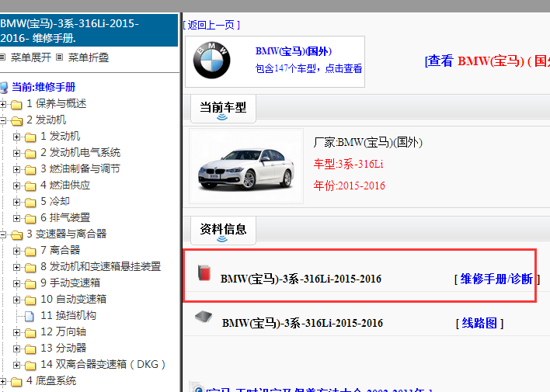Click the 厂家:BMW(宝马)(国外) text
Image resolution: width=550 pixels, height=392 pixels.
click(367, 142)
